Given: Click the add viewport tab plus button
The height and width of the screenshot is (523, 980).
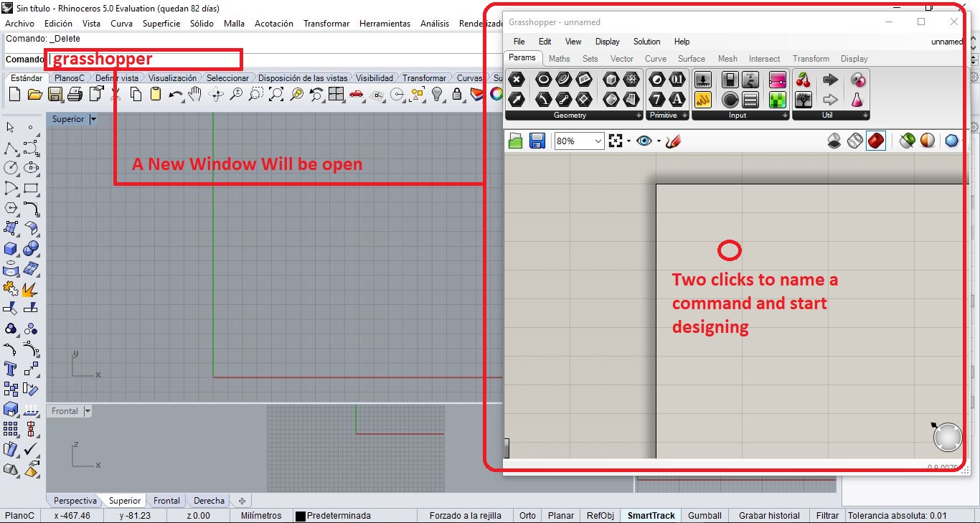Looking at the screenshot, I should click(x=242, y=501).
